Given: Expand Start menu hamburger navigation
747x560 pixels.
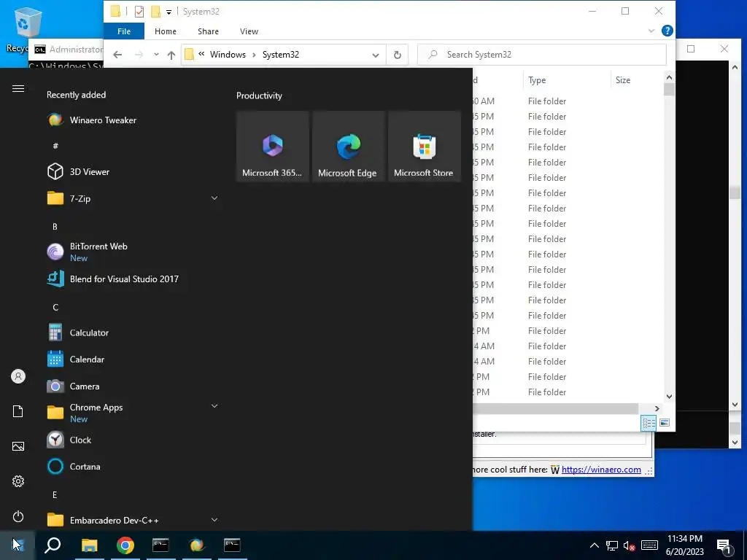Looking at the screenshot, I should click(18, 88).
